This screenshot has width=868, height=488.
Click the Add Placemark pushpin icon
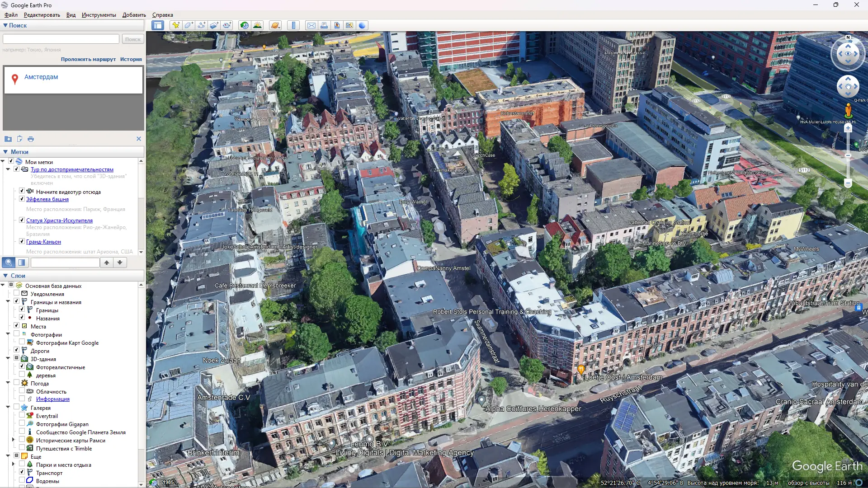(175, 25)
